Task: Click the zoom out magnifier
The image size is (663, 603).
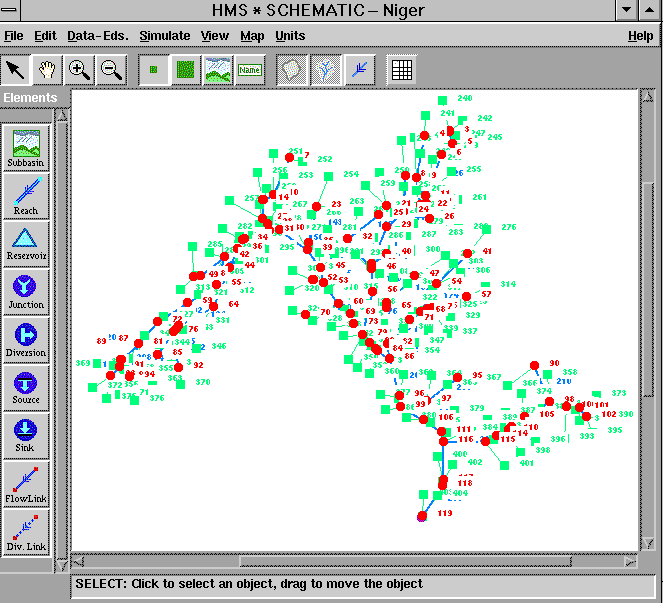Action: [x=111, y=69]
